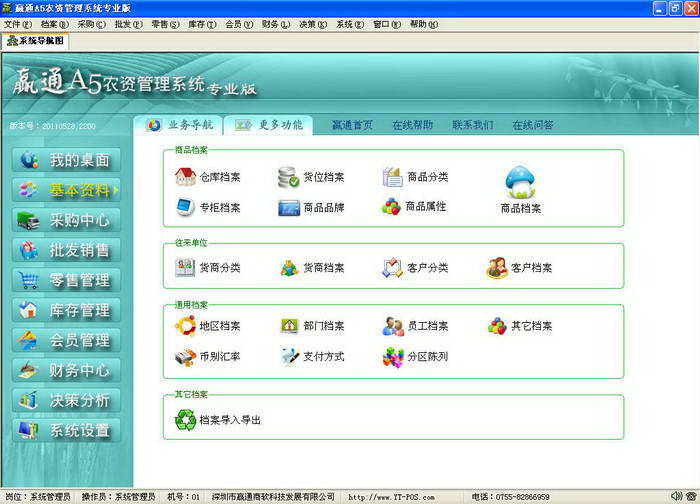This screenshot has width=700, height=504.
Task: Select the 系统导航图 document tab
Action: [36, 41]
